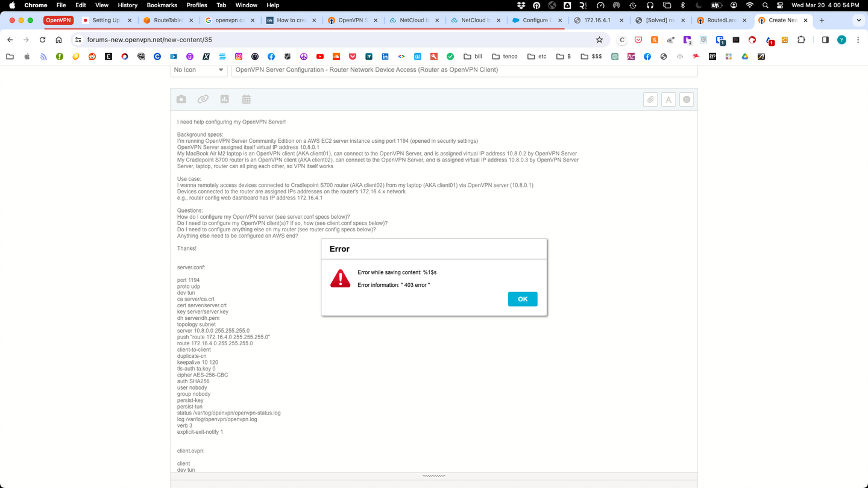Click the Reddit bookmark icon

tap(92, 57)
